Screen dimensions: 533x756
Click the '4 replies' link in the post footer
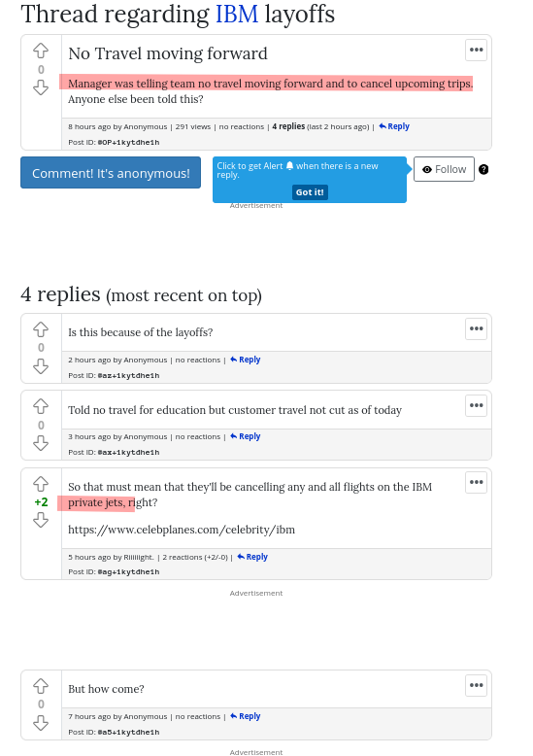point(288,126)
